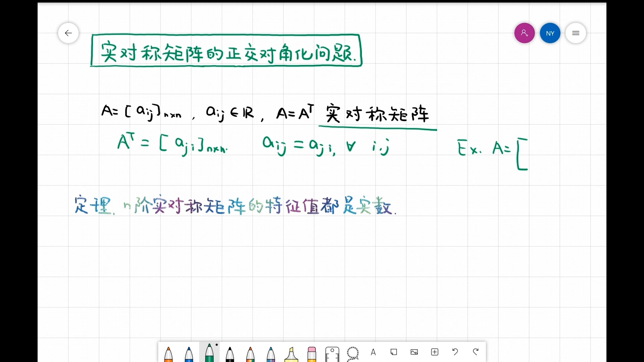Navigate back with the arrow button
Viewport: 644px width, 362px height.
point(68,33)
